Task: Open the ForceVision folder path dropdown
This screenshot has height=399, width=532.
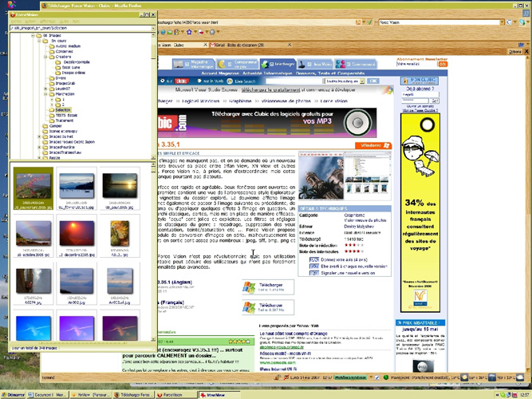Action: [x=154, y=26]
